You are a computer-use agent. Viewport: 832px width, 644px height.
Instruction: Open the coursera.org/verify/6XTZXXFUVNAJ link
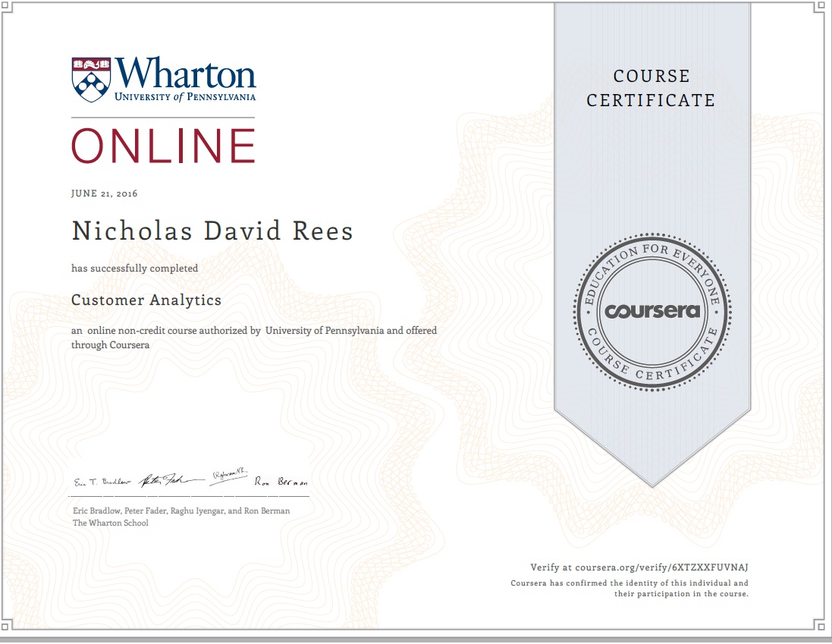[661, 567]
